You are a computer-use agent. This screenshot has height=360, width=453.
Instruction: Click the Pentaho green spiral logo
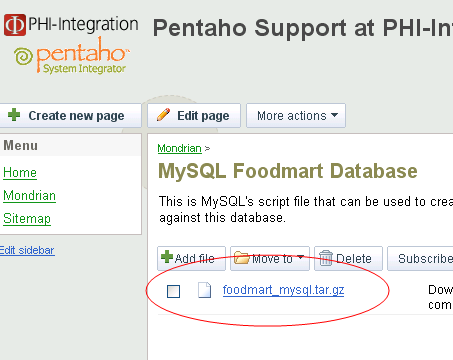(23, 56)
